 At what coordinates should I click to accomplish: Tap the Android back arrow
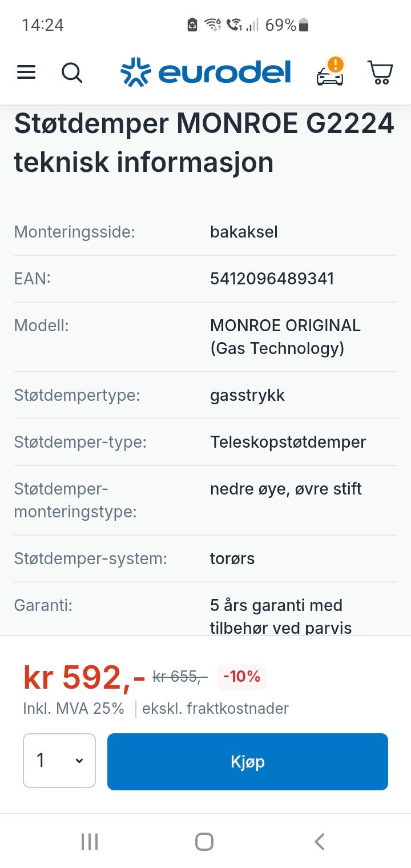pyautogui.click(x=320, y=841)
